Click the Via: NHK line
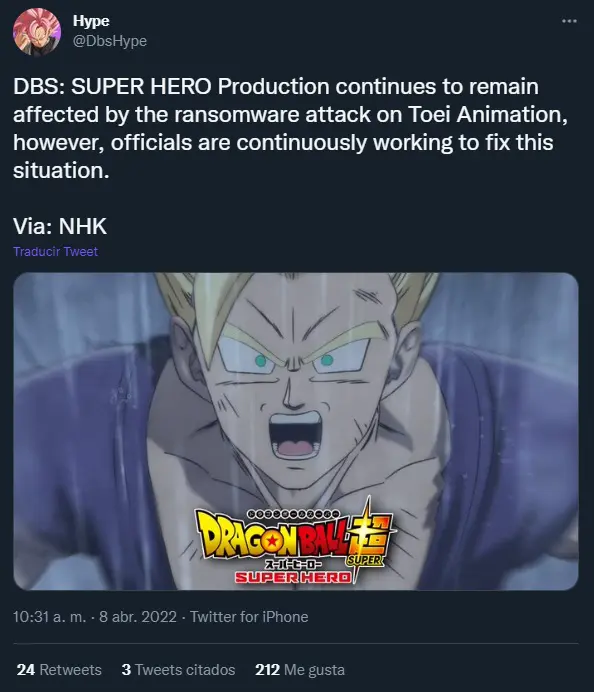This screenshot has width=594, height=692. pos(60,226)
